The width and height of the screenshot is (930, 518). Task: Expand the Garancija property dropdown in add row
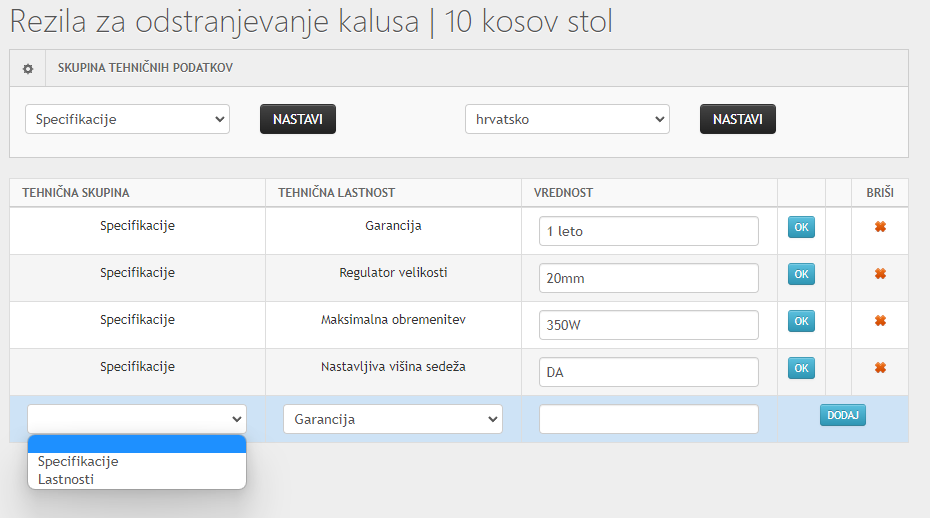tap(393, 419)
